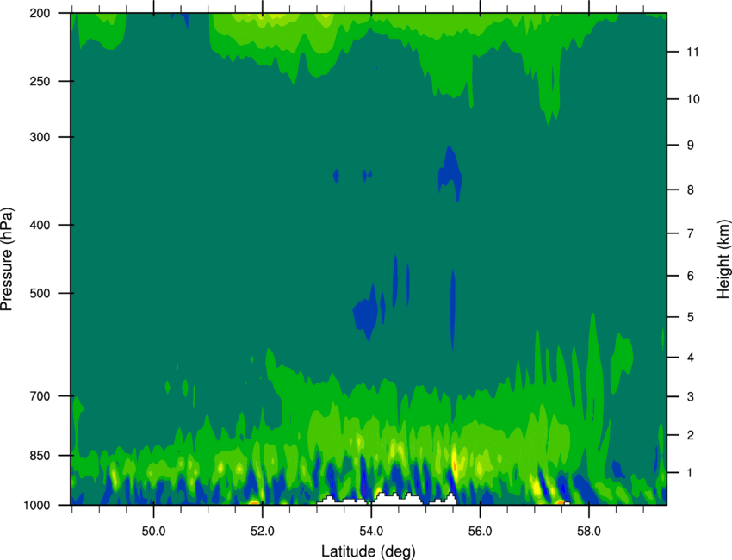This screenshot has height=560, width=732.
Task: Click the 11 km height tick label
Action: coord(693,52)
